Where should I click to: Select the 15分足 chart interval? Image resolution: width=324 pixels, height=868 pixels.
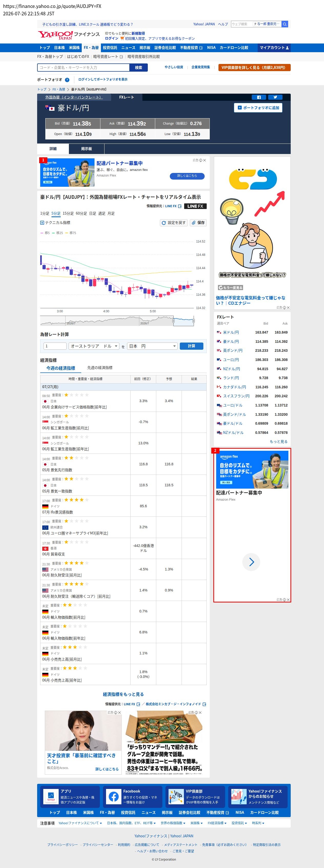pyautogui.click(x=68, y=214)
